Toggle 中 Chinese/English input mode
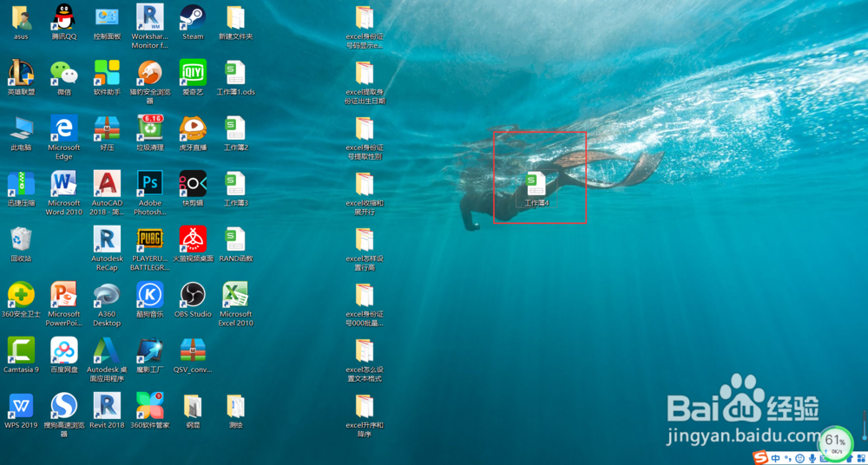 coord(776,459)
